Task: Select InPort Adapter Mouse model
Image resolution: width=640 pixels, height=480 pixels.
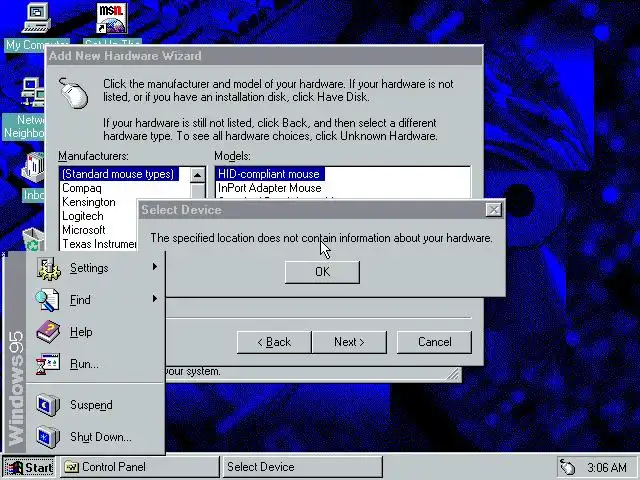Action: pos(270,188)
